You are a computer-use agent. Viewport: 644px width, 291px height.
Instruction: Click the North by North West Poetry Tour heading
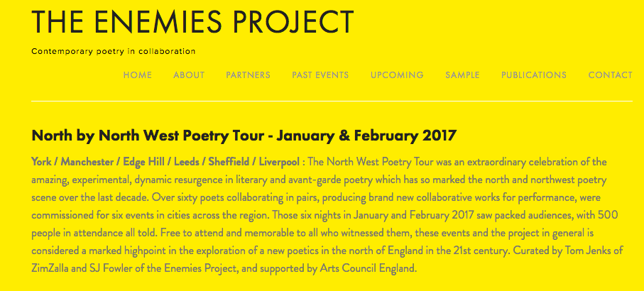(x=244, y=135)
